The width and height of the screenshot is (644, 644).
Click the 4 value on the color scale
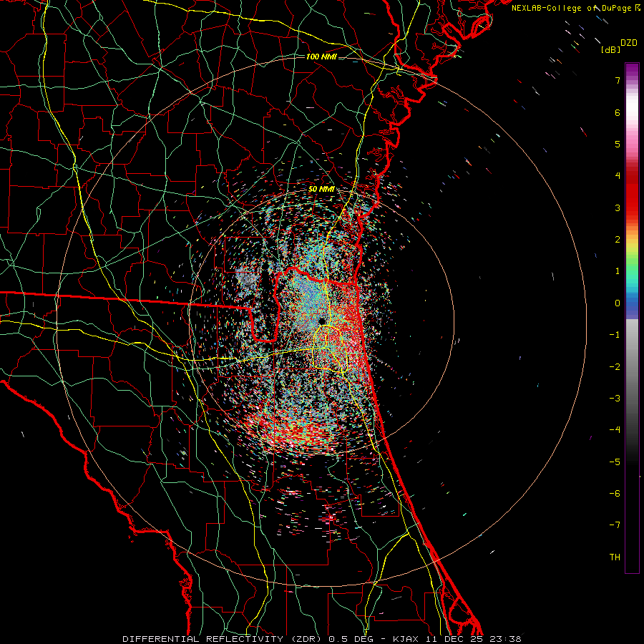[x=618, y=176]
